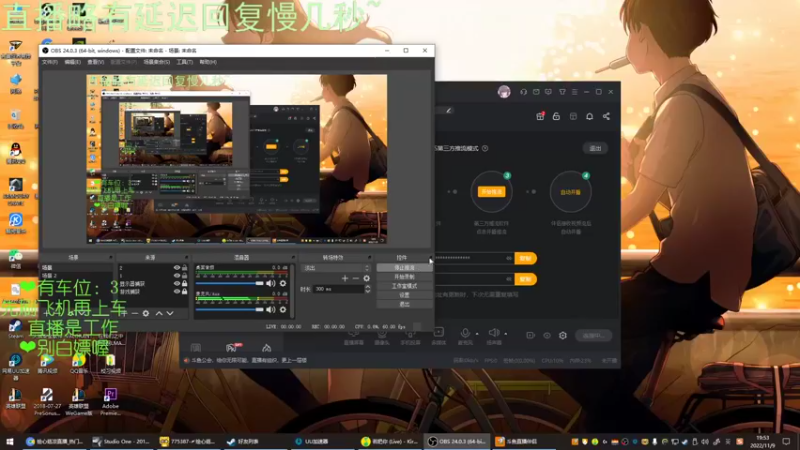Click the 停止推流 stop streaming button
This screenshot has height=450, width=800.
click(405, 267)
